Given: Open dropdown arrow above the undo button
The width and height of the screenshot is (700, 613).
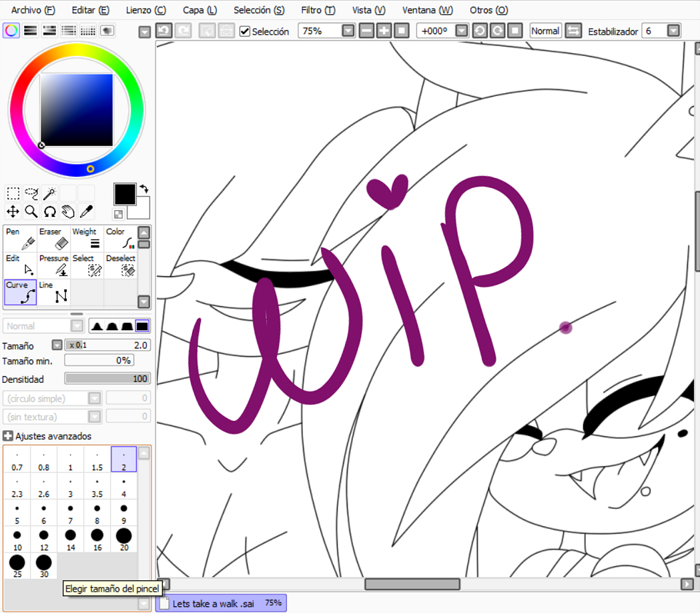Looking at the screenshot, I should [x=145, y=32].
